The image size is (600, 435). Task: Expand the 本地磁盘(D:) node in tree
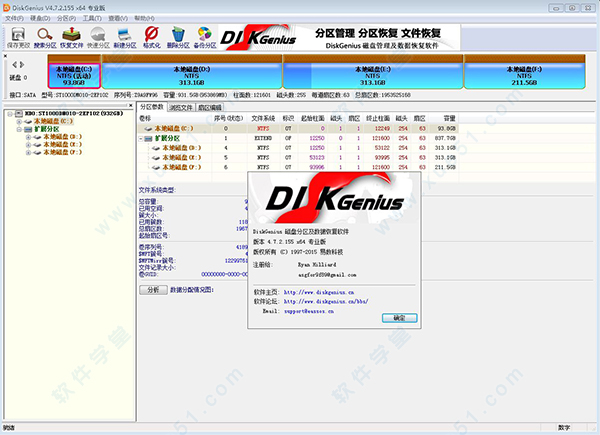pyautogui.click(x=28, y=137)
